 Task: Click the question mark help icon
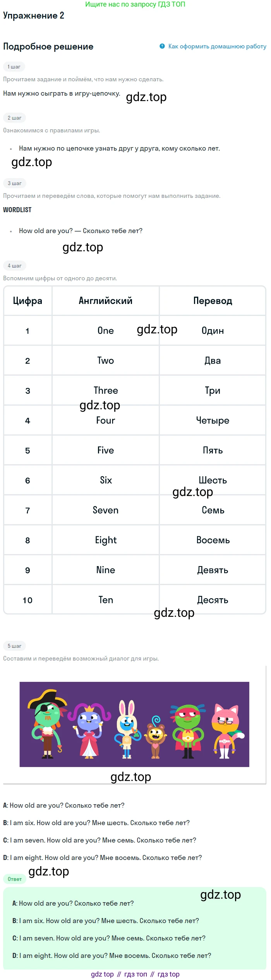(162, 46)
